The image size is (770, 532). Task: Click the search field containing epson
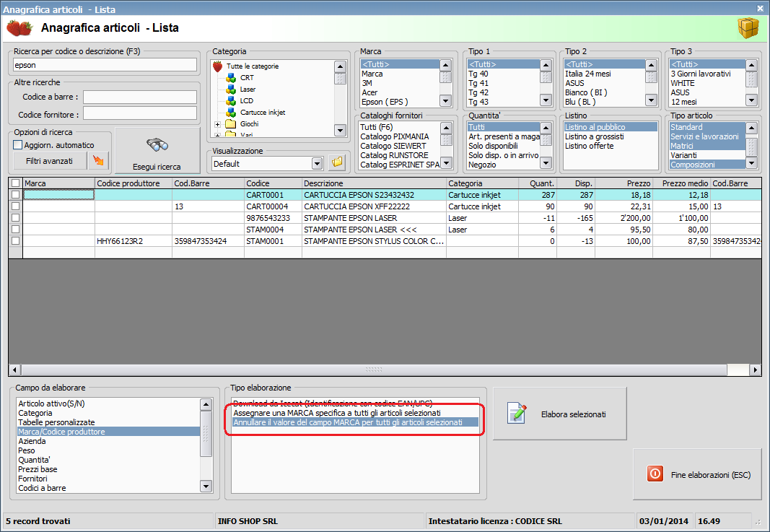pyautogui.click(x=105, y=65)
